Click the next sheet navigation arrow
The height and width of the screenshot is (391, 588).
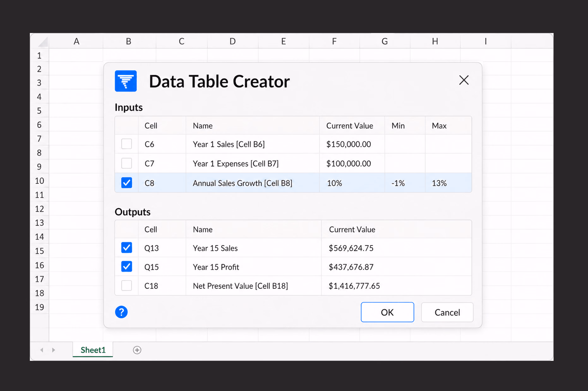[x=53, y=350]
